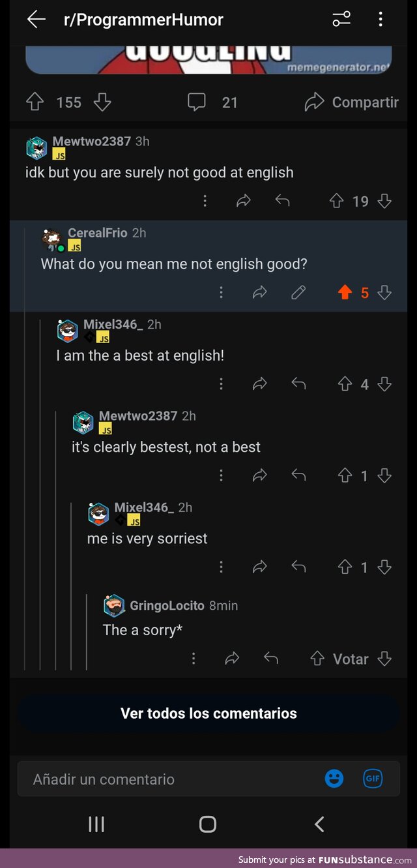Tap the back arrow to leave the post
Image resolution: width=417 pixels, height=868 pixels.
coord(36,19)
